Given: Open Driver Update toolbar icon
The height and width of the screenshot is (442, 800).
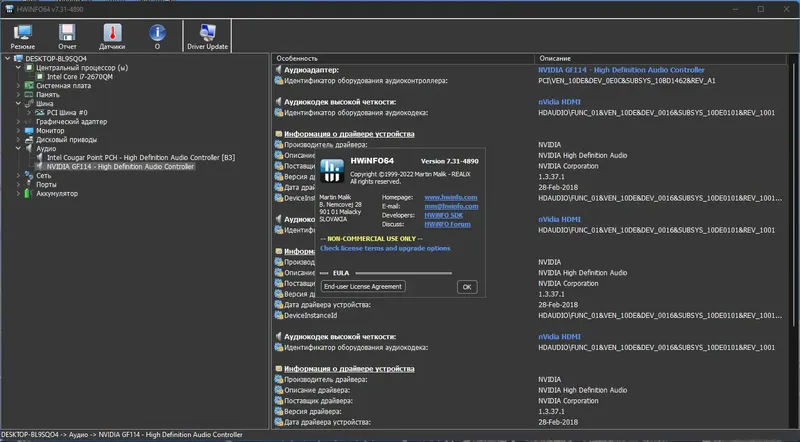Looking at the screenshot, I should pos(208,33).
